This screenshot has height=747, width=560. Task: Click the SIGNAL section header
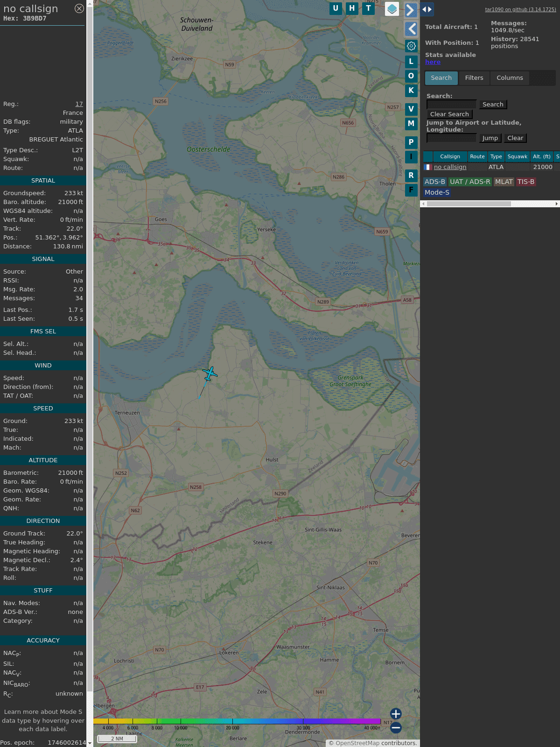[43, 259]
